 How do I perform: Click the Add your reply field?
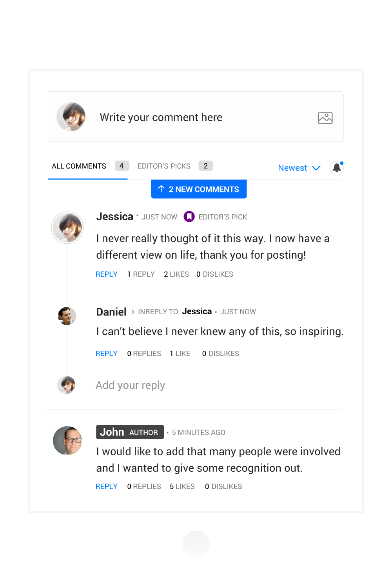tap(131, 385)
